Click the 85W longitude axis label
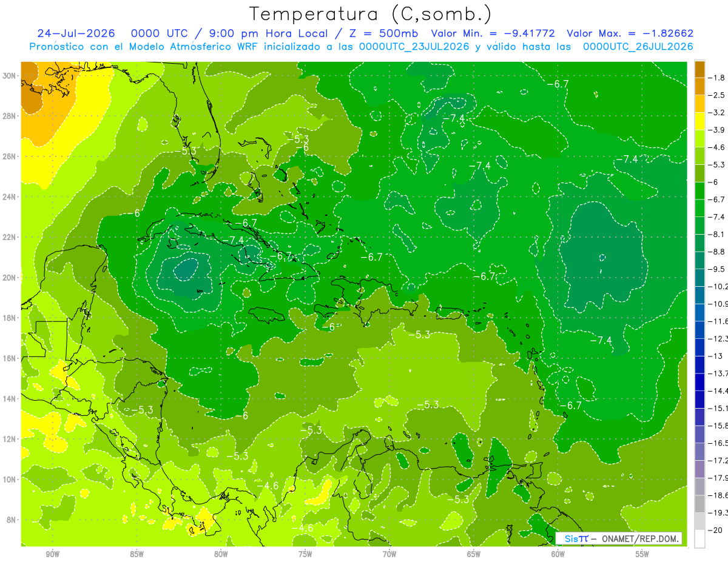This screenshot has width=728, height=562. pos(136,554)
